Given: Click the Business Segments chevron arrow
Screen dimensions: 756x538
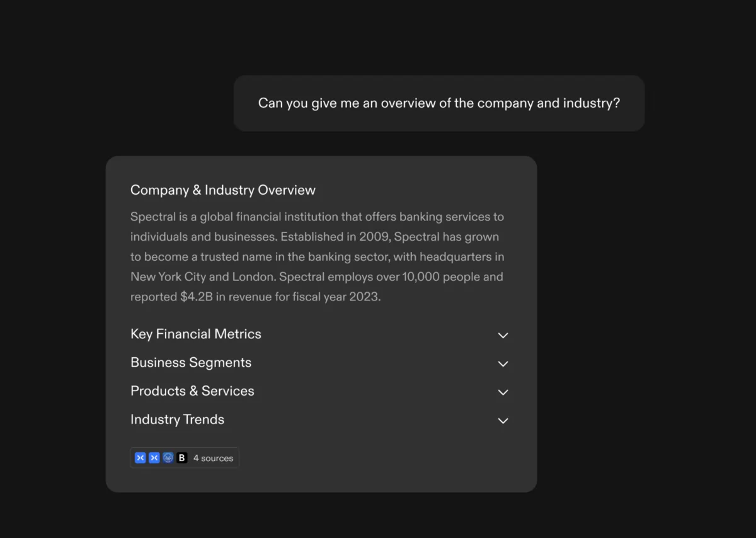Looking at the screenshot, I should pos(503,363).
